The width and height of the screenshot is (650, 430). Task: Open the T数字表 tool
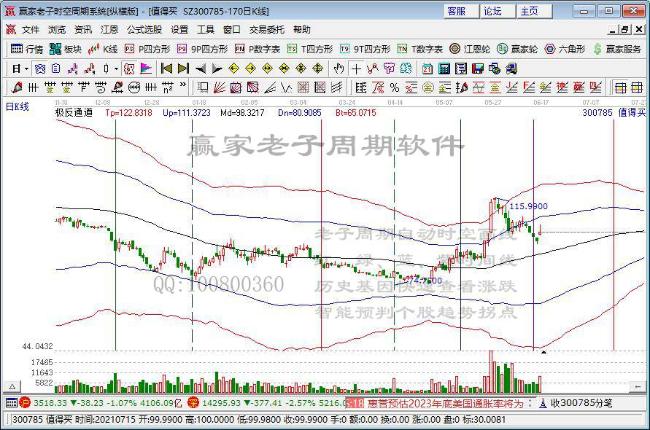click(420, 49)
